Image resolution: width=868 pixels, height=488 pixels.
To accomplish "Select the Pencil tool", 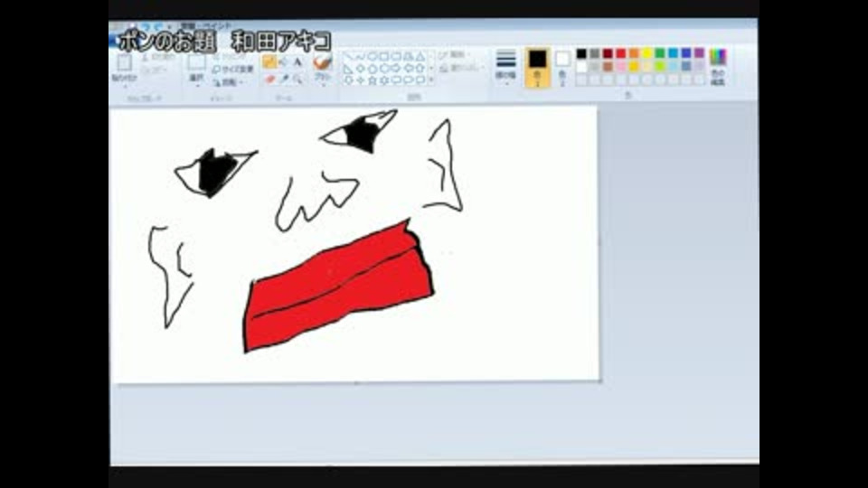I will coord(269,62).
